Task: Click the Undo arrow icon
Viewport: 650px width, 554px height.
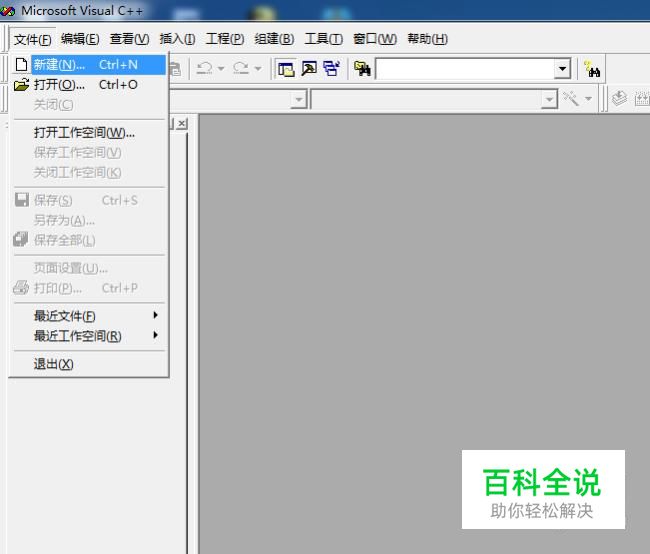Action: coord(204,68)
